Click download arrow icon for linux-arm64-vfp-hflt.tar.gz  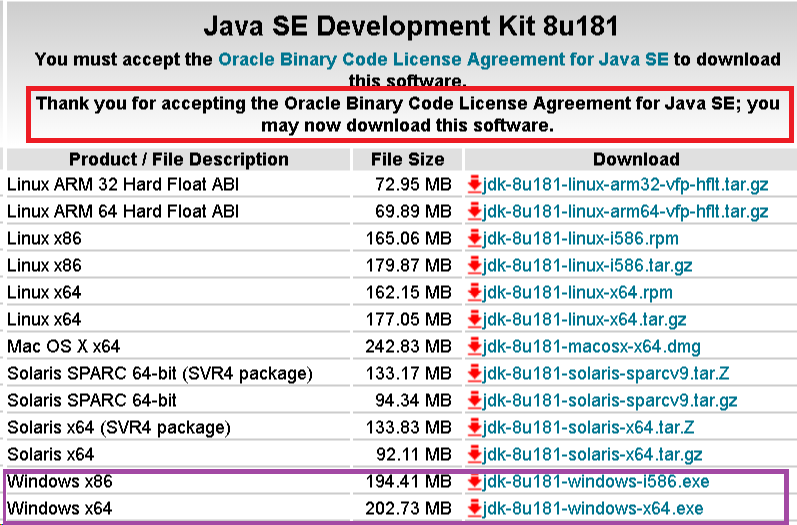coord(474,211)
